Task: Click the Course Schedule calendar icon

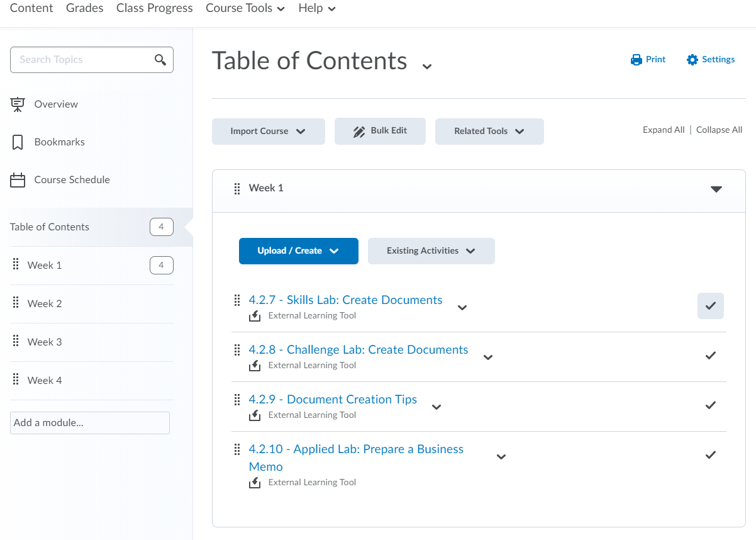Action: tap(18, 180)
